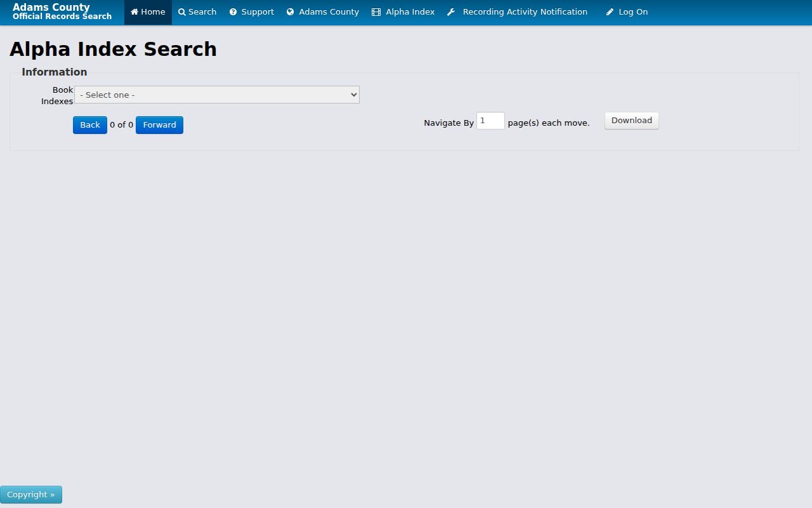
Task: Click the Home house icon
Action: click(x=134, y=12)
